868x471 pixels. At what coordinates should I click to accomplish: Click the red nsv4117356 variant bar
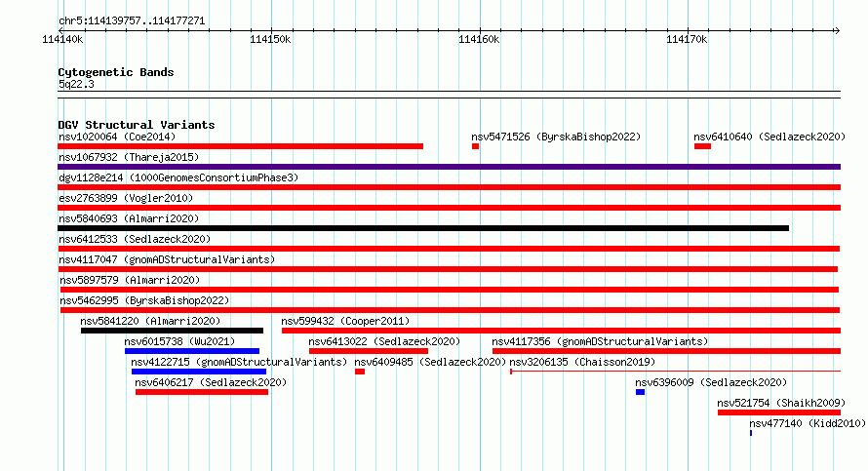point(666,351)
